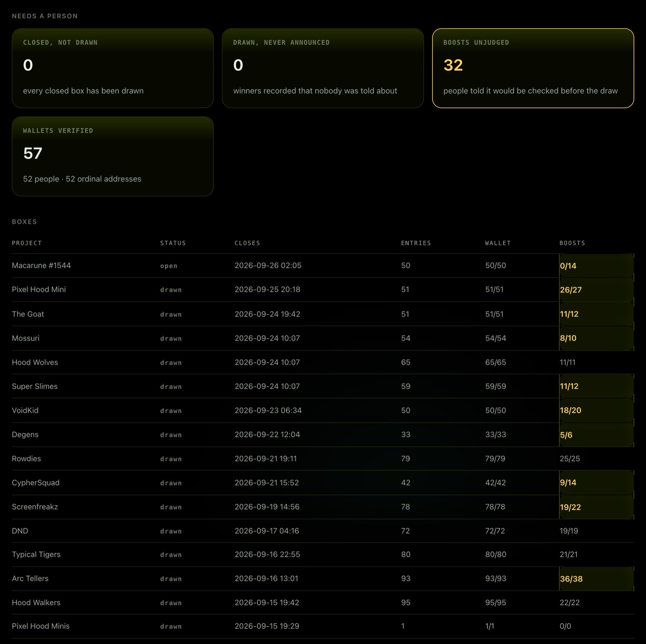Click the Status column header

click(x=173, y=243)
